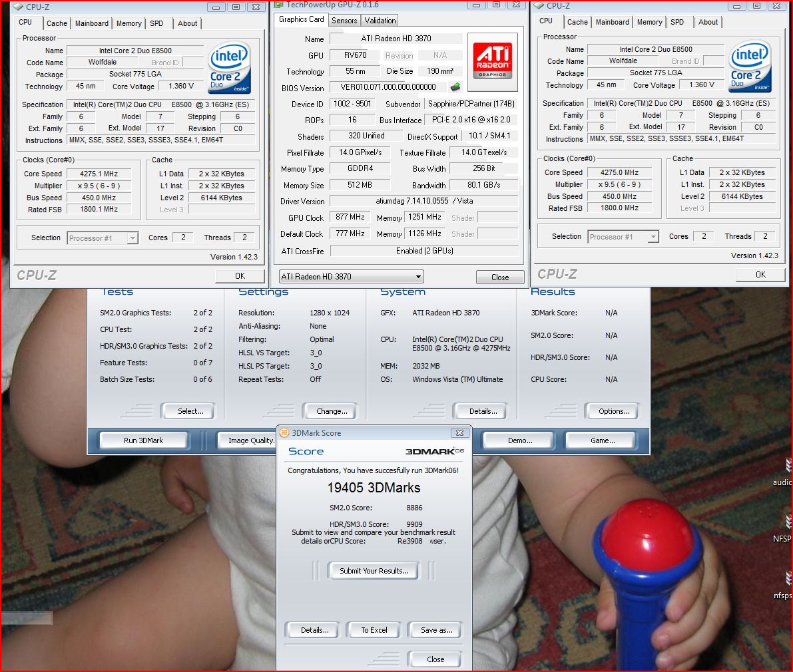Click OK in the left CPU-Z window

(240, 276)
